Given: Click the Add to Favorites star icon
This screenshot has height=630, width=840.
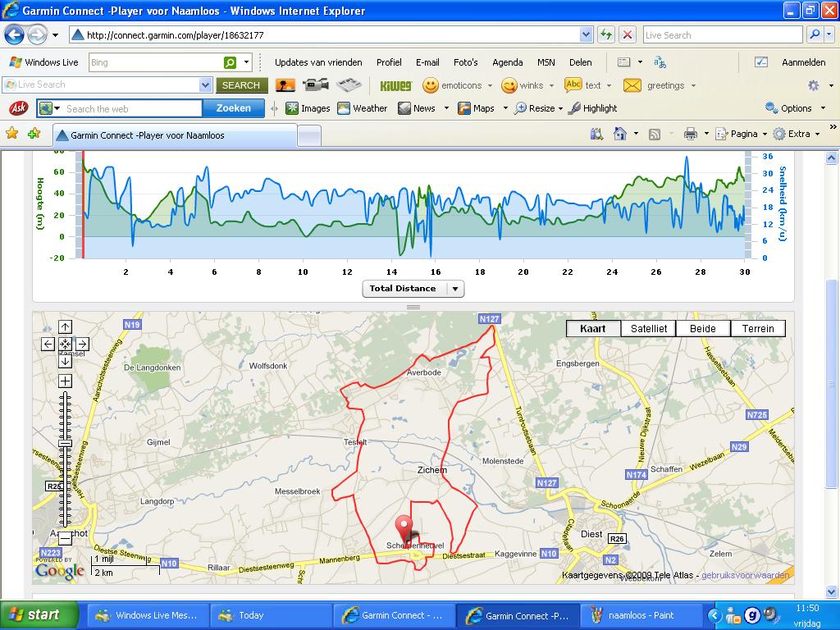Looking at the screenshot, I should (x=34, y=134).
